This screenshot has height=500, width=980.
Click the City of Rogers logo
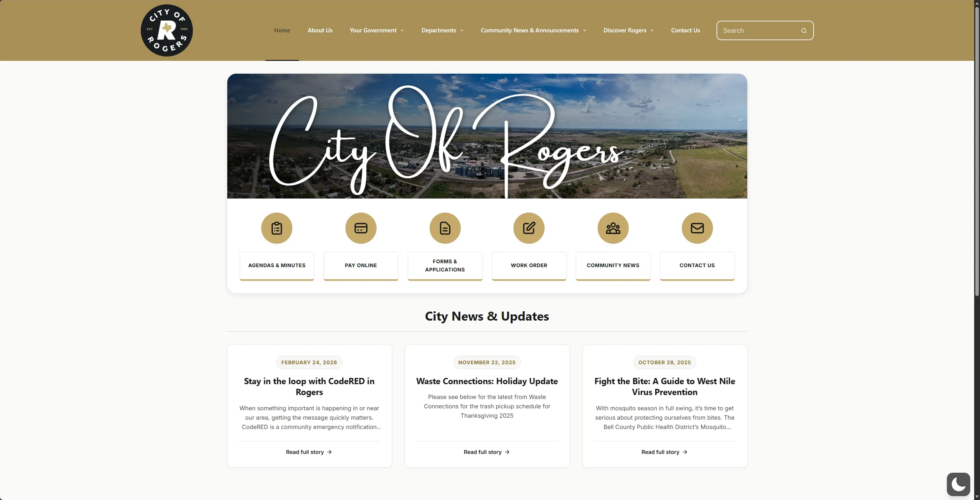[166, 30]
